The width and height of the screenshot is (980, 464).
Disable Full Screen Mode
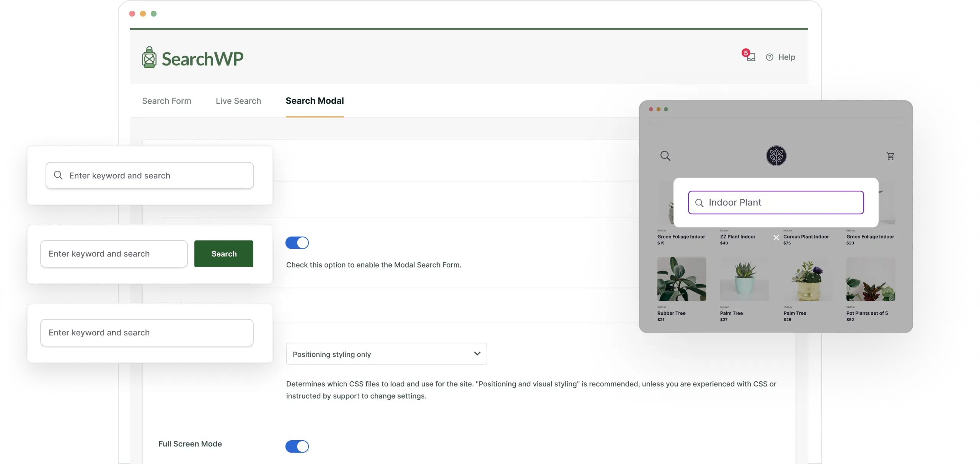297,446
